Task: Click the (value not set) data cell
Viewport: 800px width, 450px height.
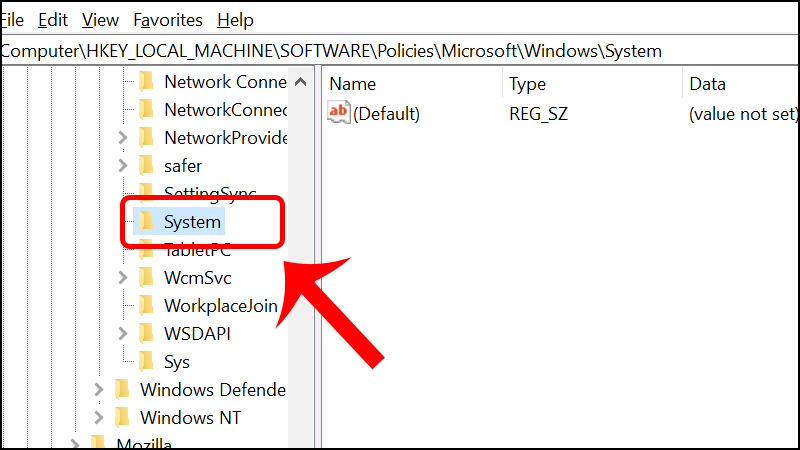Action: [743, 114]
